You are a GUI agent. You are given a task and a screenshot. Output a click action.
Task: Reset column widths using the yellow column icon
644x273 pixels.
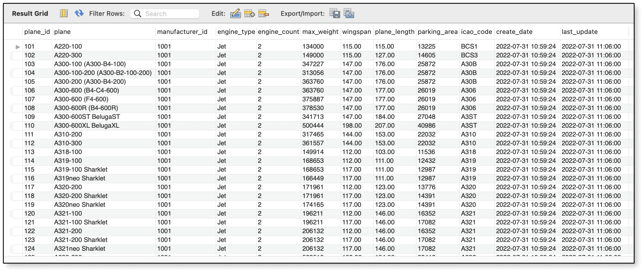pyautogui.click(x=64, y=13)
